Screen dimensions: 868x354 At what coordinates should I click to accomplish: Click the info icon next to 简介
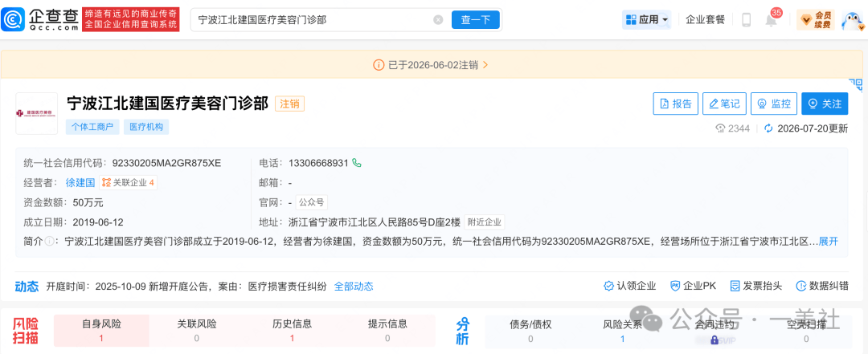[x=49, y=241]
